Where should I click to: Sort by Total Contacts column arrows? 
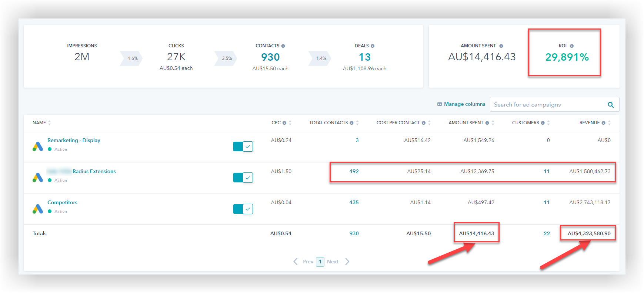[357, 123]
